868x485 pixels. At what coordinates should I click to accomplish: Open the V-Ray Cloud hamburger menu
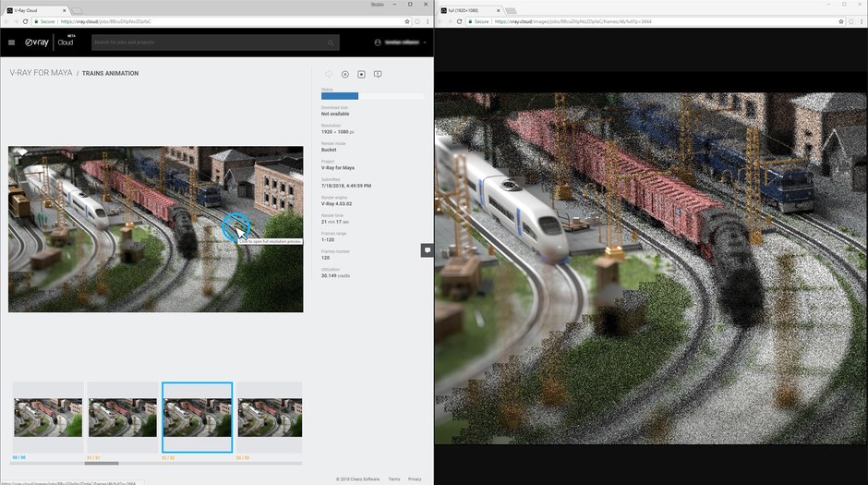11,42
